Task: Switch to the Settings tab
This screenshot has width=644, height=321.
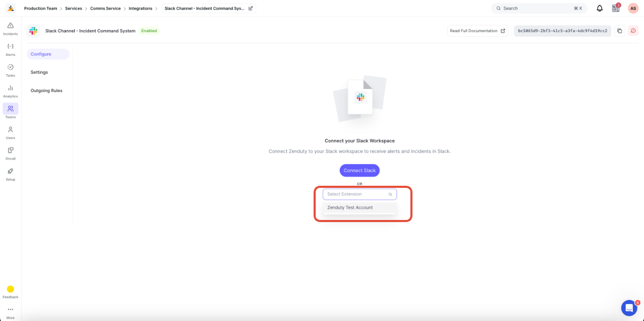Action: 39,72
